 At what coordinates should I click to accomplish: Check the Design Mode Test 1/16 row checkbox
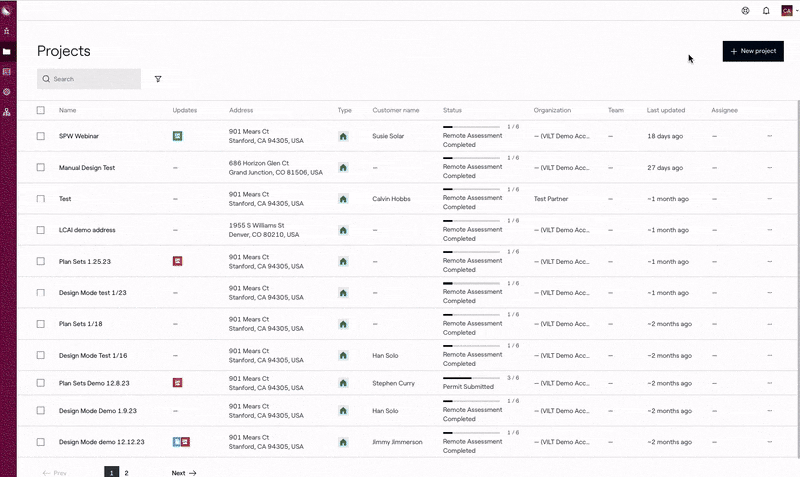click(x=41, y=355)
